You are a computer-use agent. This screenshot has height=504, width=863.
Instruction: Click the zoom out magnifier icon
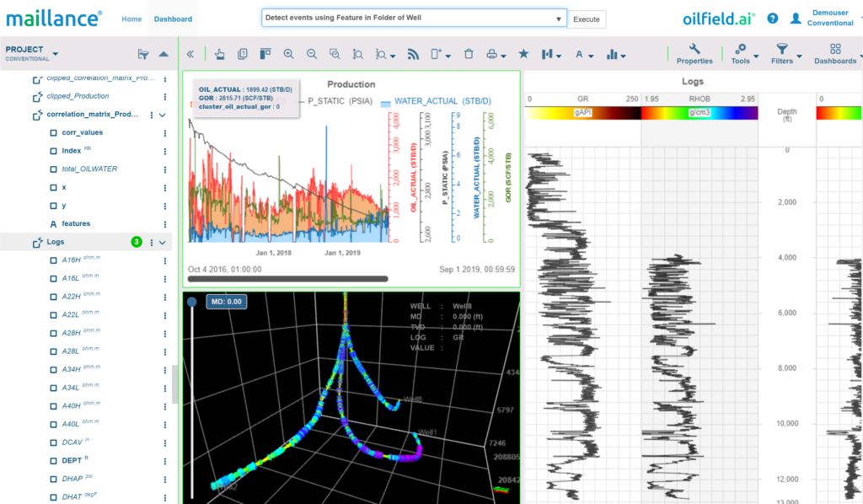[312, 54]
